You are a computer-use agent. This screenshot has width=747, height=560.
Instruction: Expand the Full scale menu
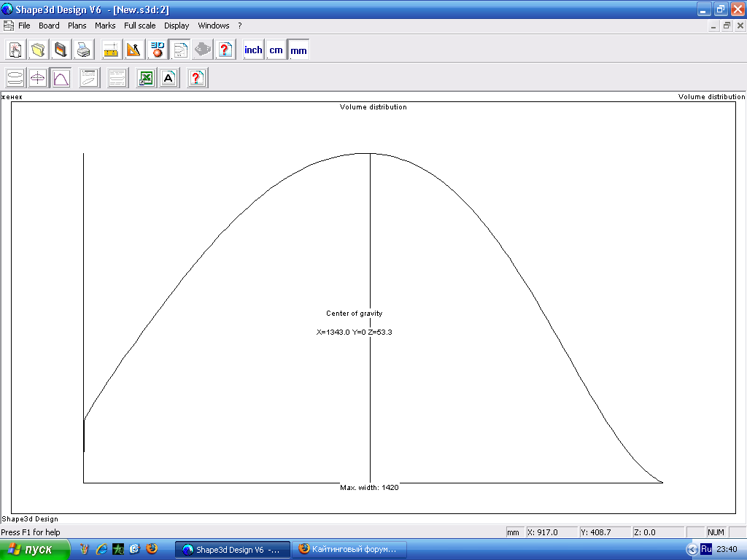tap(140, 26)
